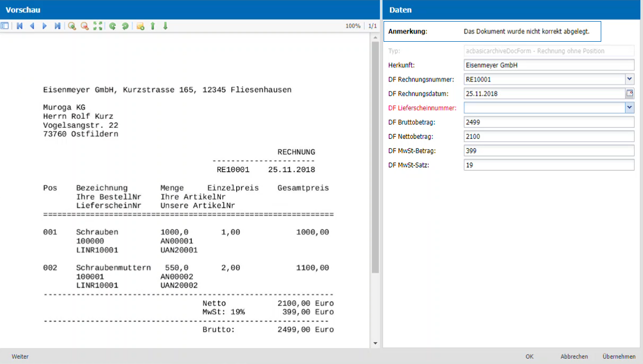Click the Eisenmeyer GmbH sender address line

(x=167, y=90)
